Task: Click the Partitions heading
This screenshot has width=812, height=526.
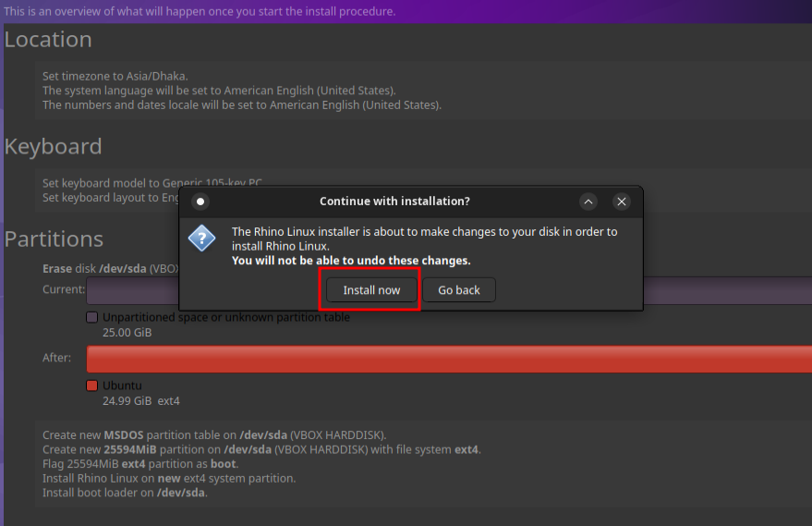Action: pos(54,239)
